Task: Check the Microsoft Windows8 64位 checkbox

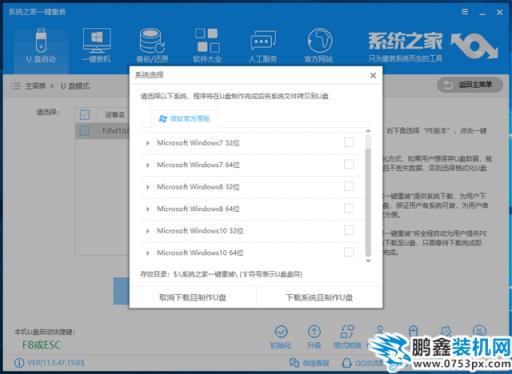Action: (349, 208)
